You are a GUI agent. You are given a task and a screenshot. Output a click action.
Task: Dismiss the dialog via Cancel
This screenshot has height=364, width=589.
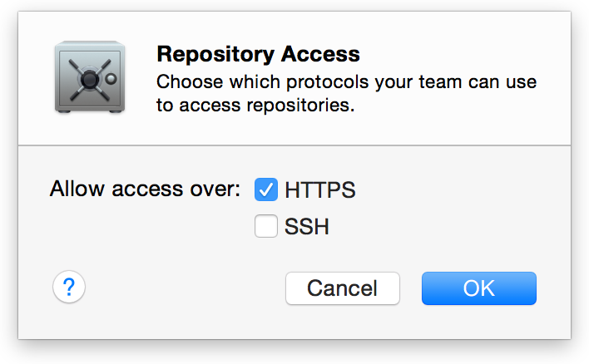pyautogui.click(x=342, y=288)
